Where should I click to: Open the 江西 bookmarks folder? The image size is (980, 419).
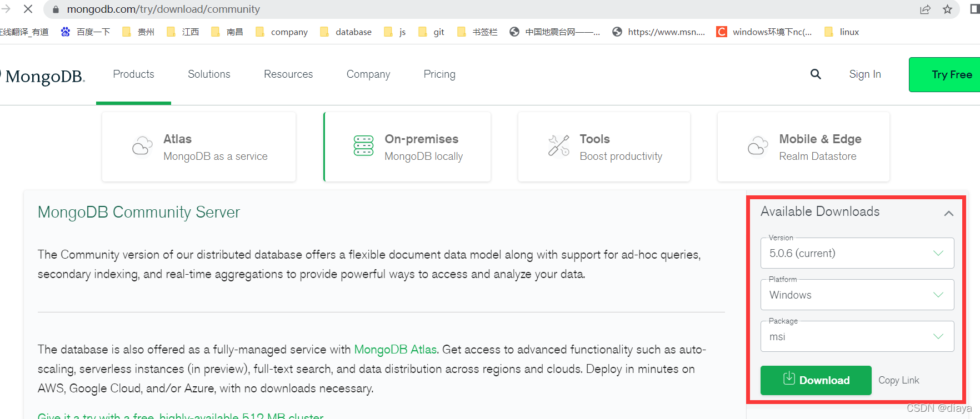(x=183, y=32)
